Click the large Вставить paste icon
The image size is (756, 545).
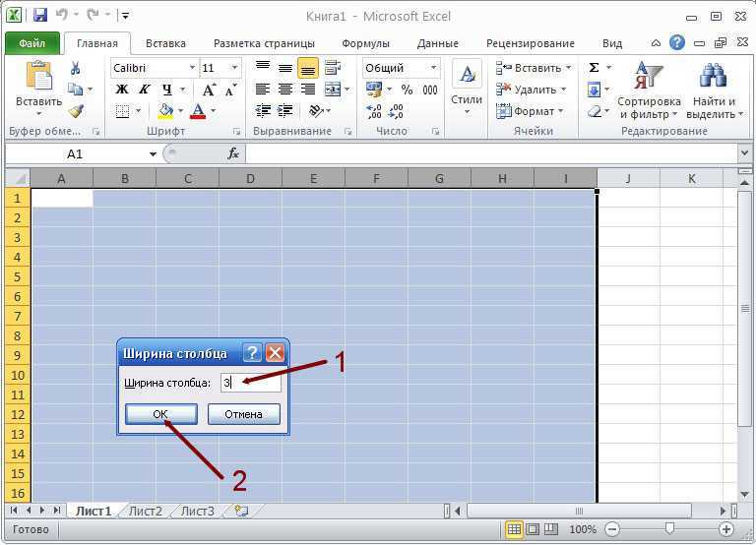point(38,75)
